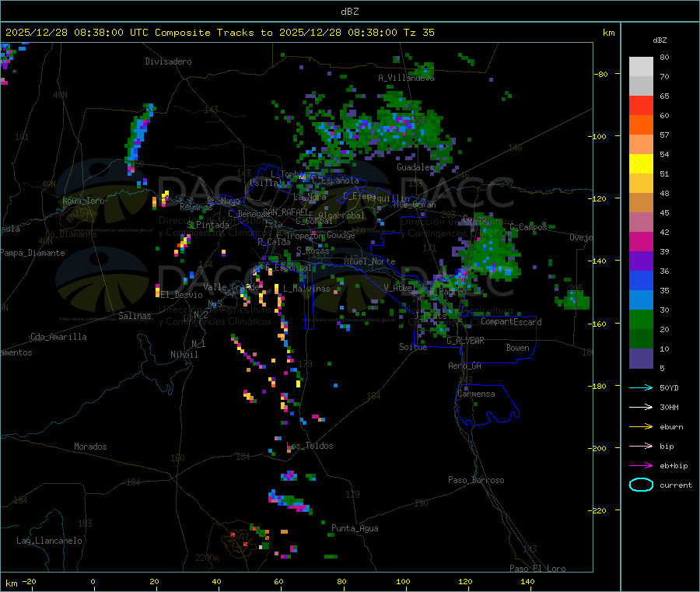Click the CompantEscard map label
The height and width of the screenshot is (592, 700).
coord(511,322)
